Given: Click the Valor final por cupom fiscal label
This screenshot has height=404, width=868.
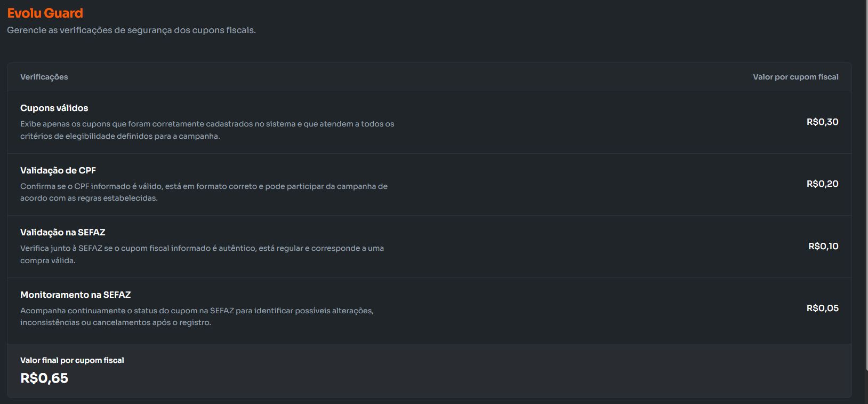Looking at the screenshot, I should [x=72, y=360].
